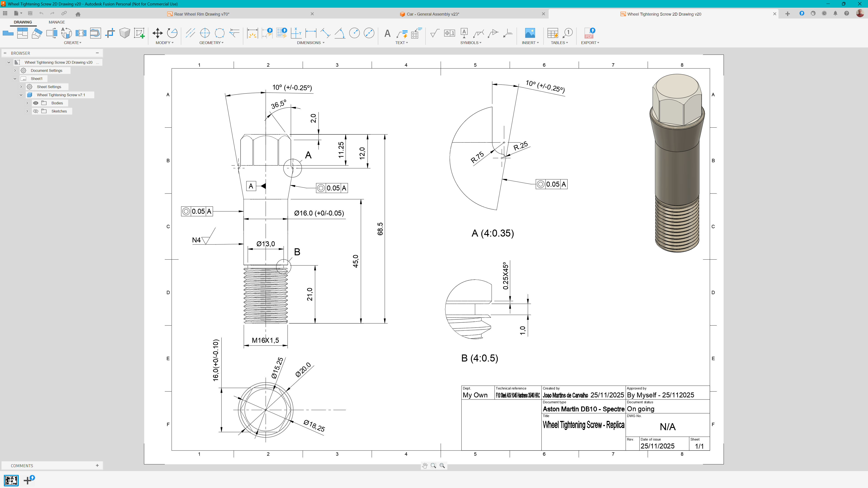The width and height of the screenshot is (868, 488).
Task: Click the Balloon tool icon
Action: 568,33
